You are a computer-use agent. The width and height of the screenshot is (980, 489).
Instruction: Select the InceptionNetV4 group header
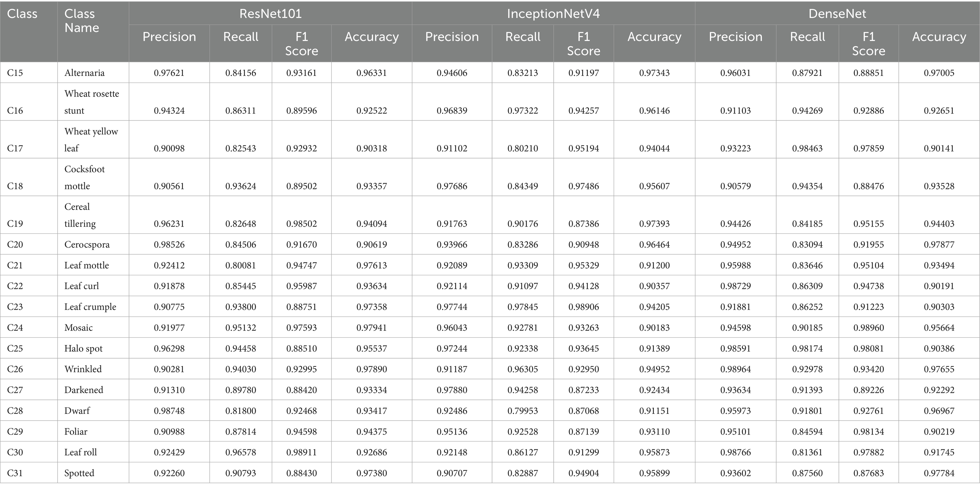pyautogui.click(x=553, y=14)
